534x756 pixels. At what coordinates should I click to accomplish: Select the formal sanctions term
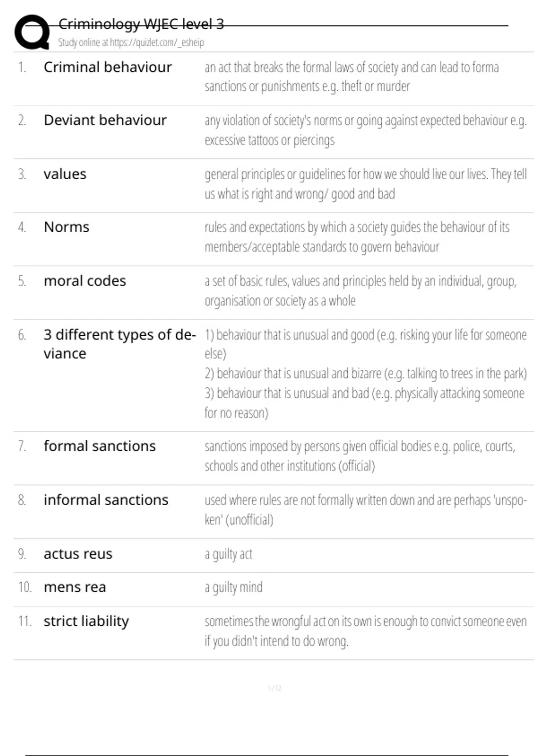point(100,446)
